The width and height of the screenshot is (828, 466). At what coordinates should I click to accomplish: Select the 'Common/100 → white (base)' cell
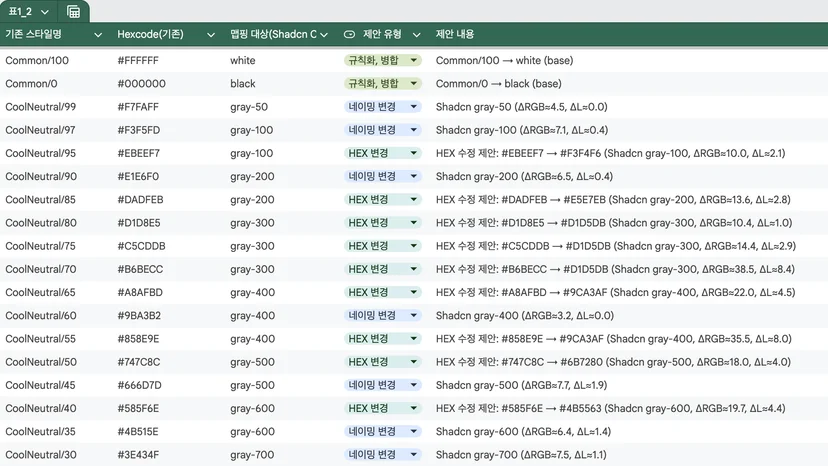(x=504, y=61)
